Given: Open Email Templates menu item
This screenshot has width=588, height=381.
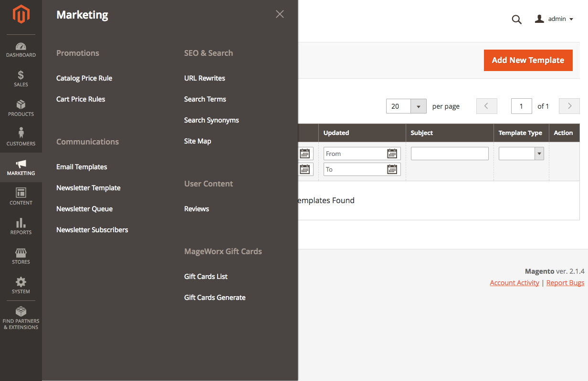Looking at the screenshot, I should click(82, 167).
